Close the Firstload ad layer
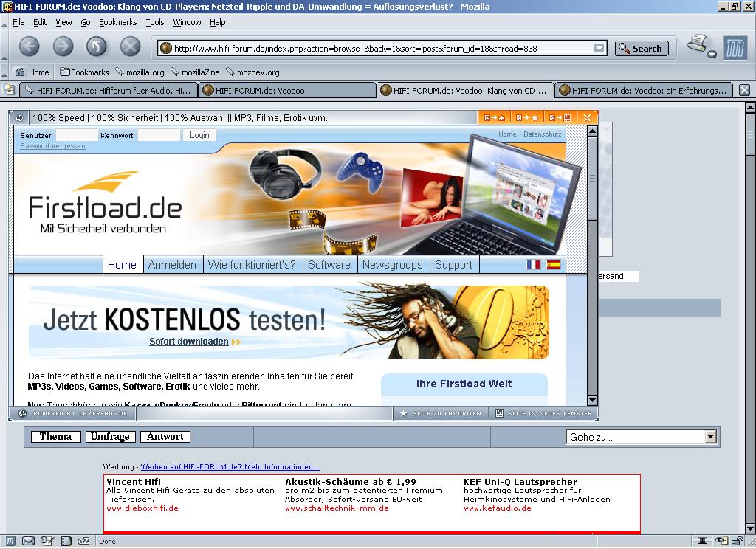Screen dimensions: 756x549 587,117
